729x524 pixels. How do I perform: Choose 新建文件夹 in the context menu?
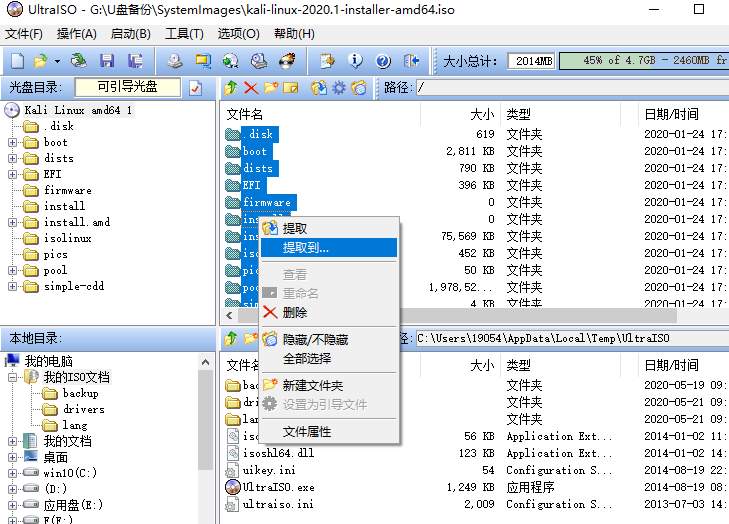(329, 385)
